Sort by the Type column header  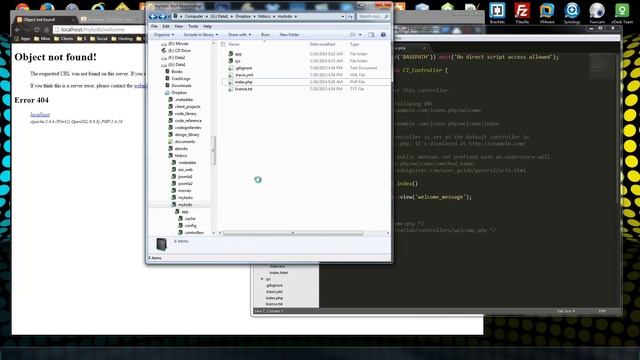pos(354,44)
